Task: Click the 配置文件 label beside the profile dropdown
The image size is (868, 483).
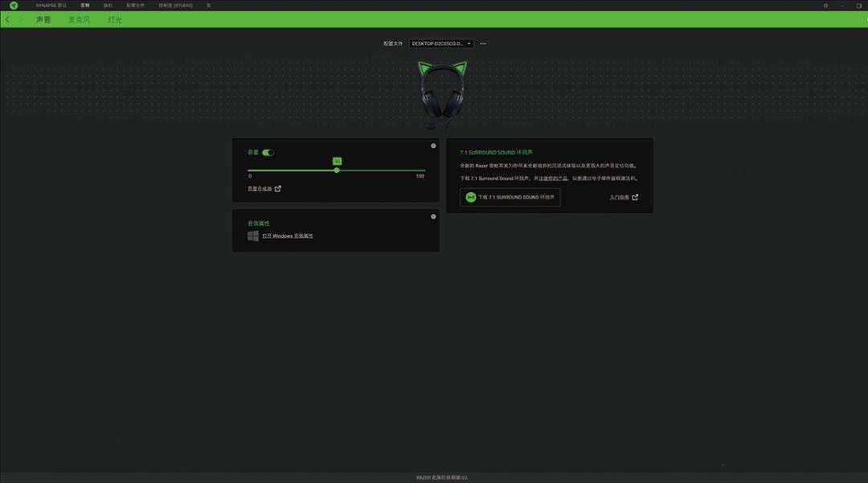Action: tap(393, 43)
